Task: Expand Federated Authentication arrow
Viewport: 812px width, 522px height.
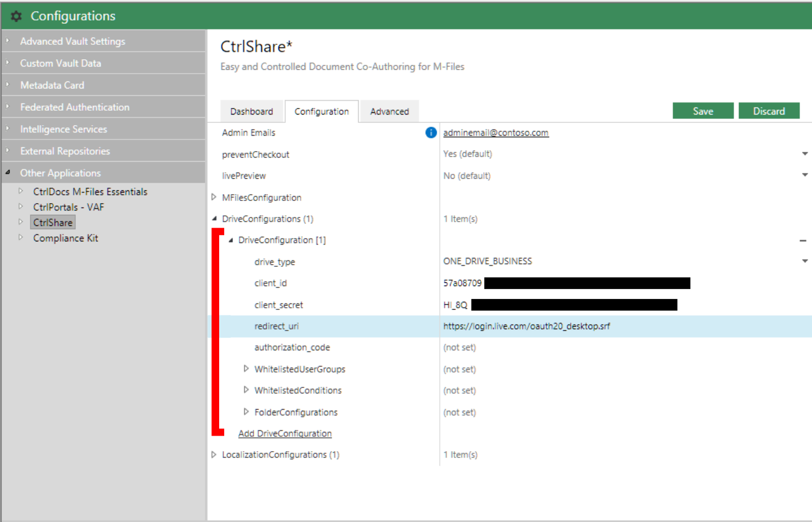Action: click(8, 106)
